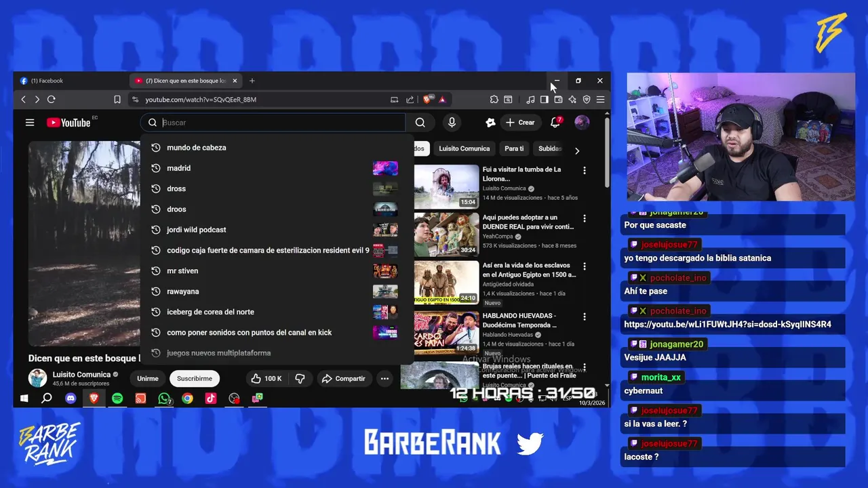Open WhatsApp from the taskbar
This screenshot has width=868, height=488.
click(x=164, y=399)
